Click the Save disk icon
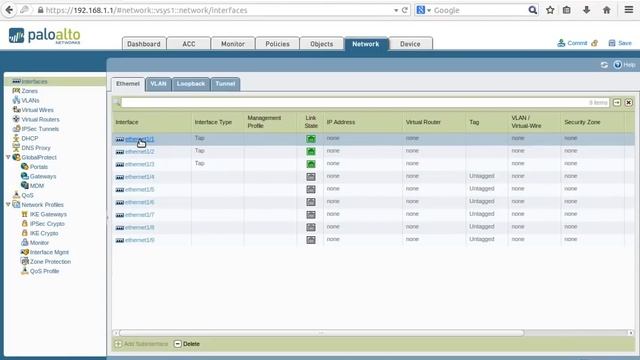 point(612,43)
